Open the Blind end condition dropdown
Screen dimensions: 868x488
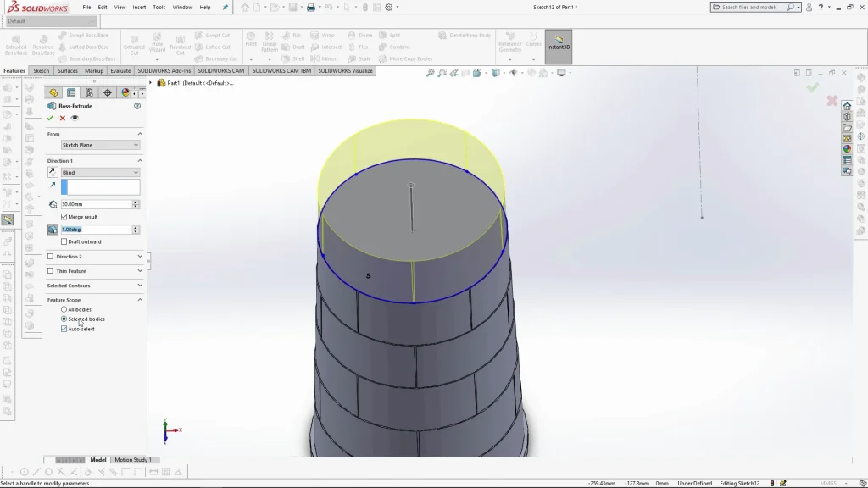(x=100, y=172)
